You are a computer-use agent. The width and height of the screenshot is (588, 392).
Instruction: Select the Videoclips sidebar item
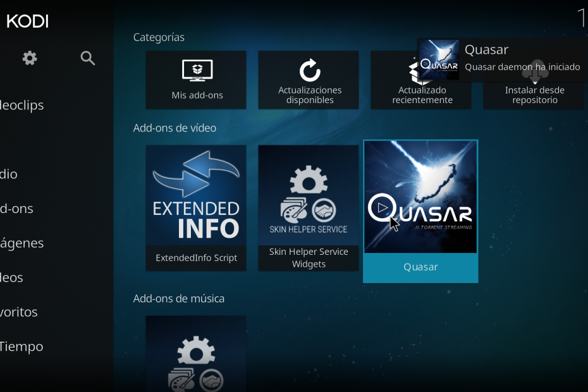click(21, 105)
